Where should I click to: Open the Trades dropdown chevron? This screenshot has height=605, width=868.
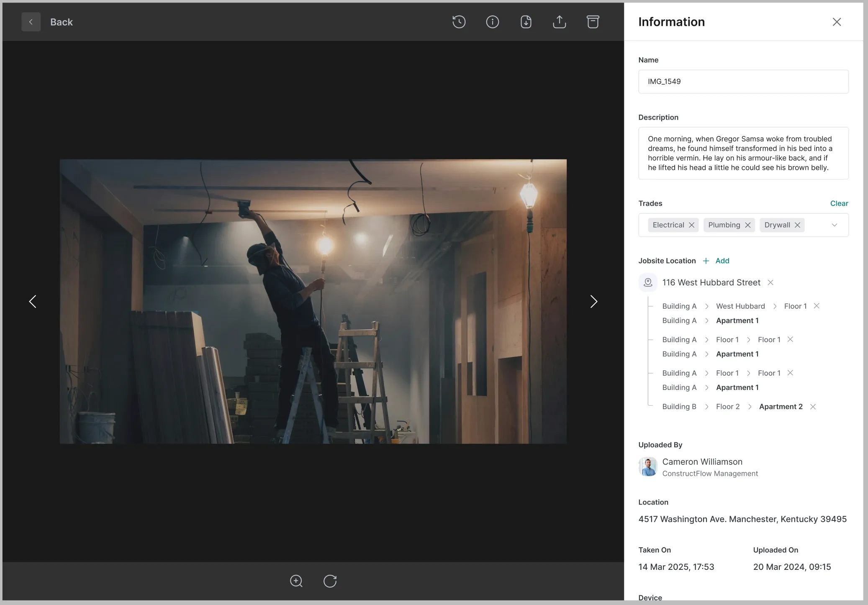(x=835, y=225)
